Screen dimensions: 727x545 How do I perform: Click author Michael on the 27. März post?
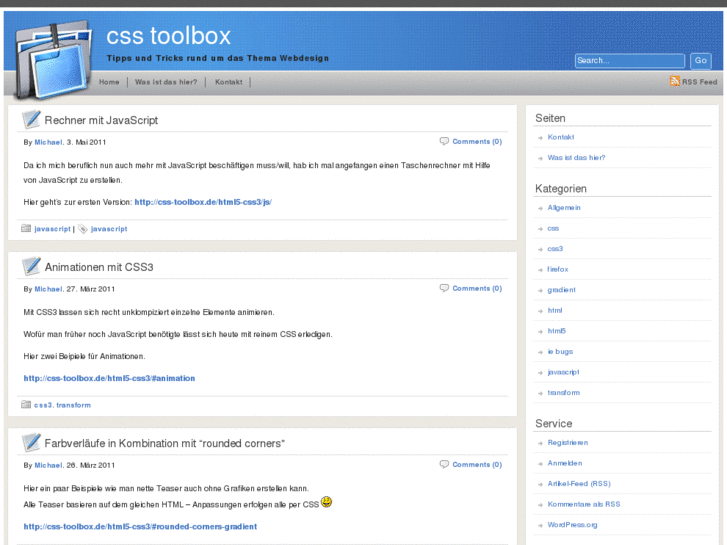point(48,289)
